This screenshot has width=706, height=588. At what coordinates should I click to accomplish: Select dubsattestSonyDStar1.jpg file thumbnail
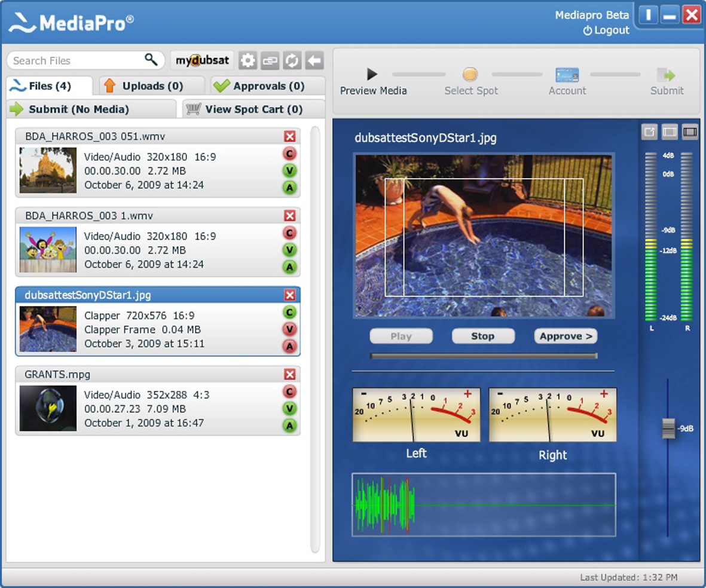(48, 329)
